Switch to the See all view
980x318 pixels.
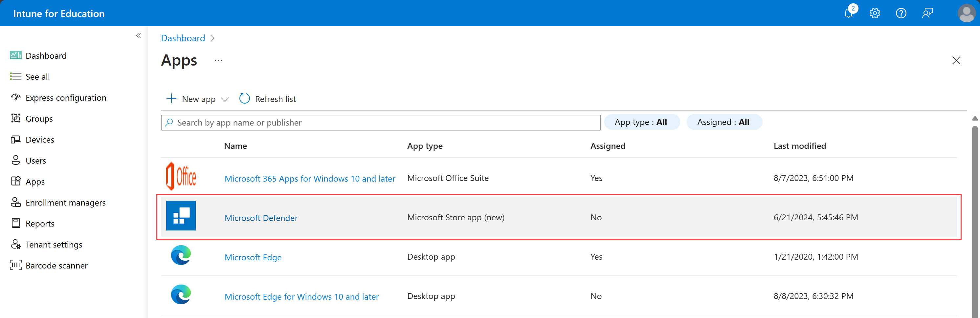[37, 76]
